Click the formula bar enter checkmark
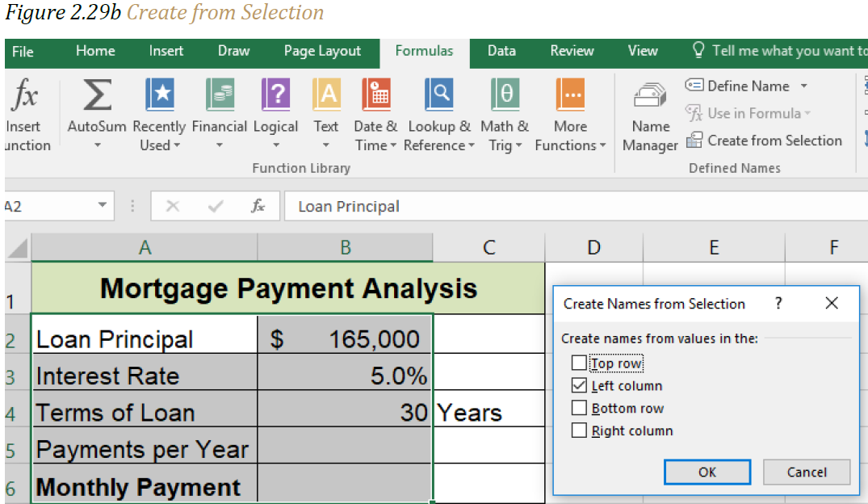The height and width of the screenshot is (504, 868). pyautogui.click(x=216, y=207)
